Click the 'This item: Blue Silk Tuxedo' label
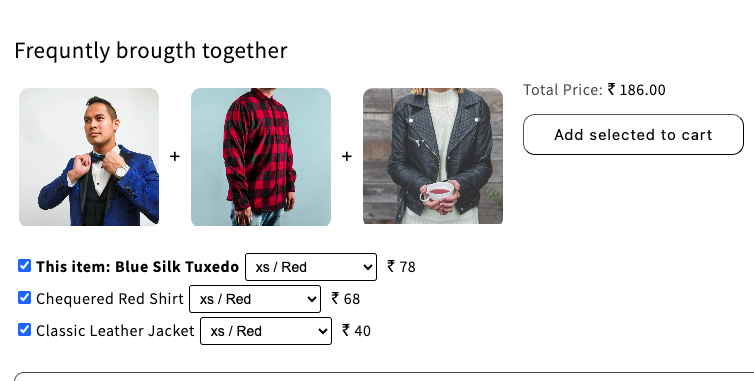 (x=138, y=267)
